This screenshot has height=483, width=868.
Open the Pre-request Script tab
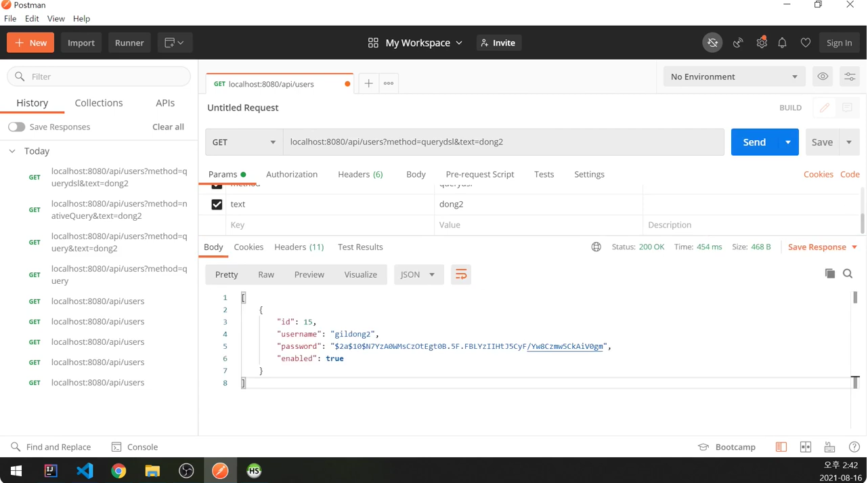pyautogui.click(x=480, y=174)
